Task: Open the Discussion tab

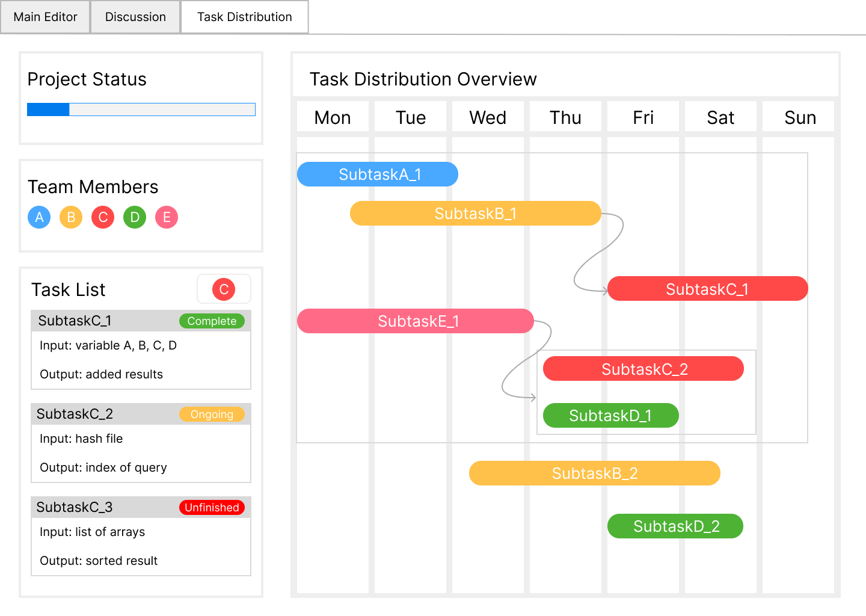Action: click(x=135, y=17)
